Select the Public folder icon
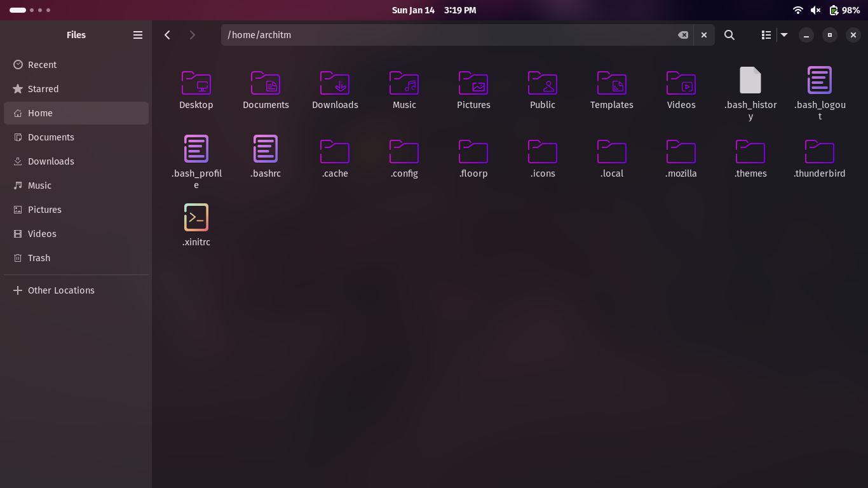The width and height of the screenshot is (868, 488). (x=543, y=83)
